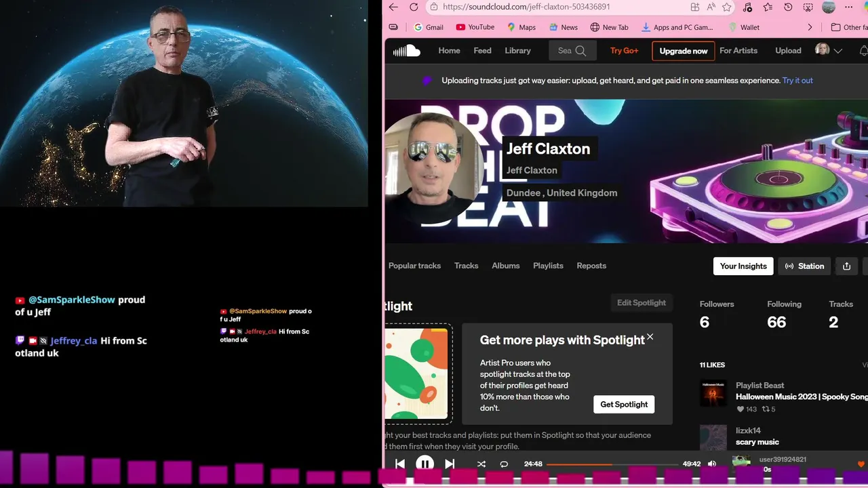
Task: Open the split screen icon in address bar
Action: pyautogui.click(x=695, y=7)
